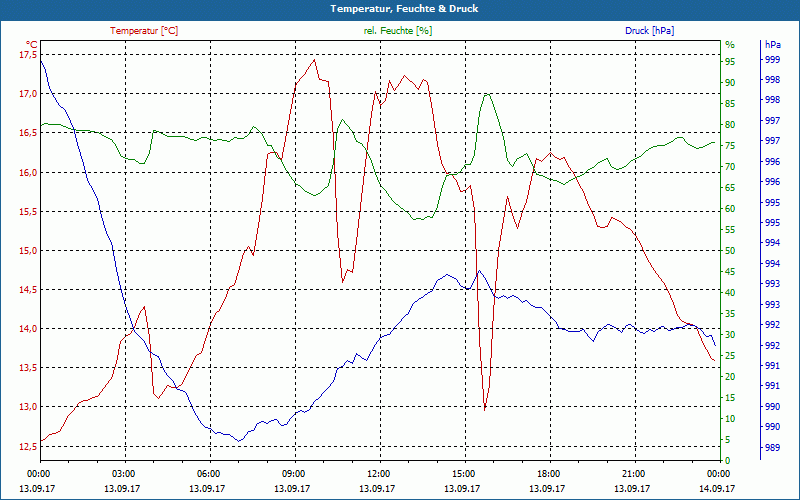Click the '03:00' time axis label
800x500 pixels.
(x=125, y=473)
